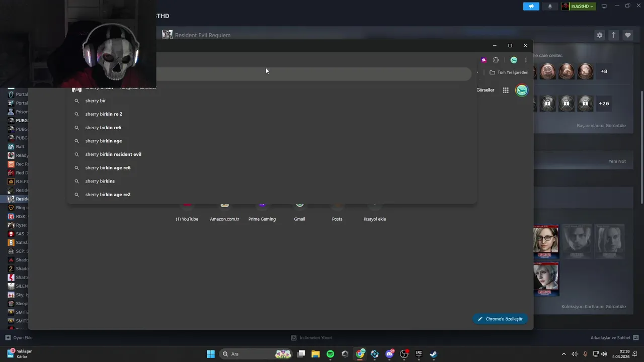This screenshot has height=362, width=644.
Task: Toggle favorite heart for Resident Evil Requiem
Action: [628, 35]
